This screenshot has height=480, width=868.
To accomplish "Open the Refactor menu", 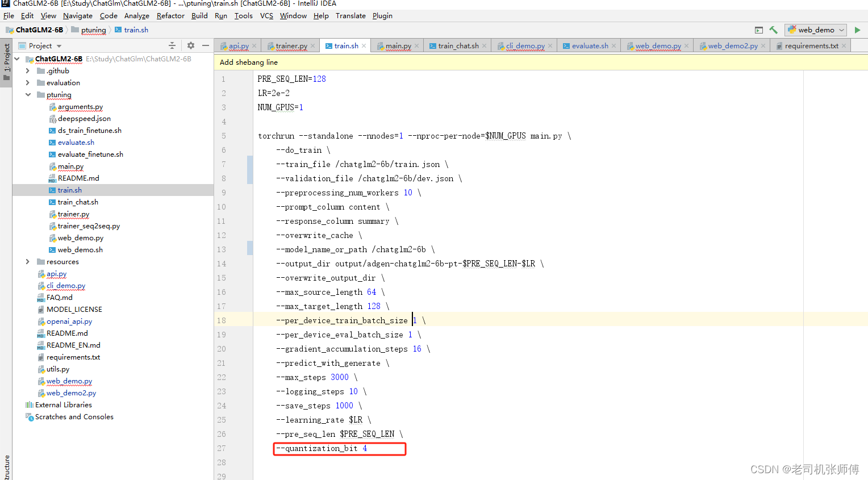I will coord(170,16).
